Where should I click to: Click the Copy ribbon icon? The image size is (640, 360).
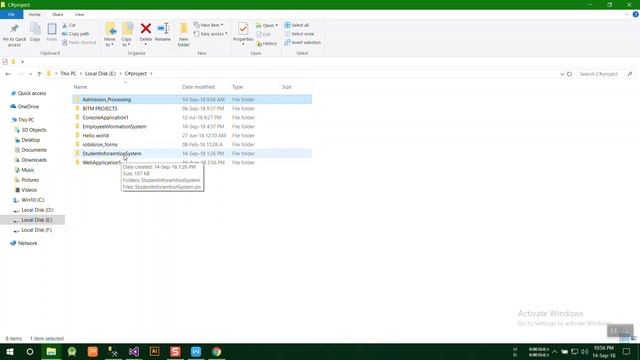point(35,33)
